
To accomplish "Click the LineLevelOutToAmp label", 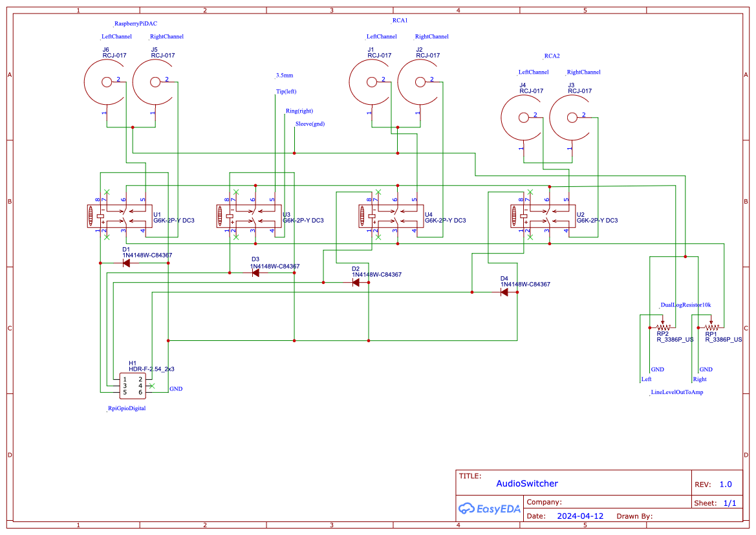I will click(677, 392).
